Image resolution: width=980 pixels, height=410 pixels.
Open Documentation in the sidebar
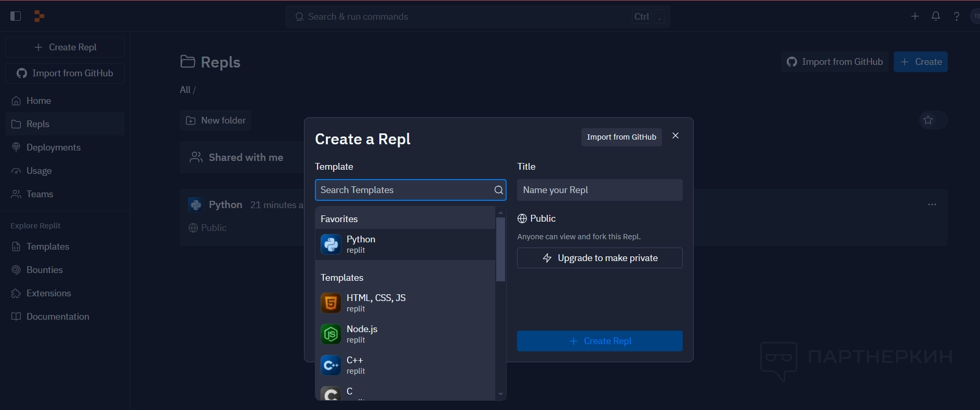pyautogui.click(x=65, y=317)
